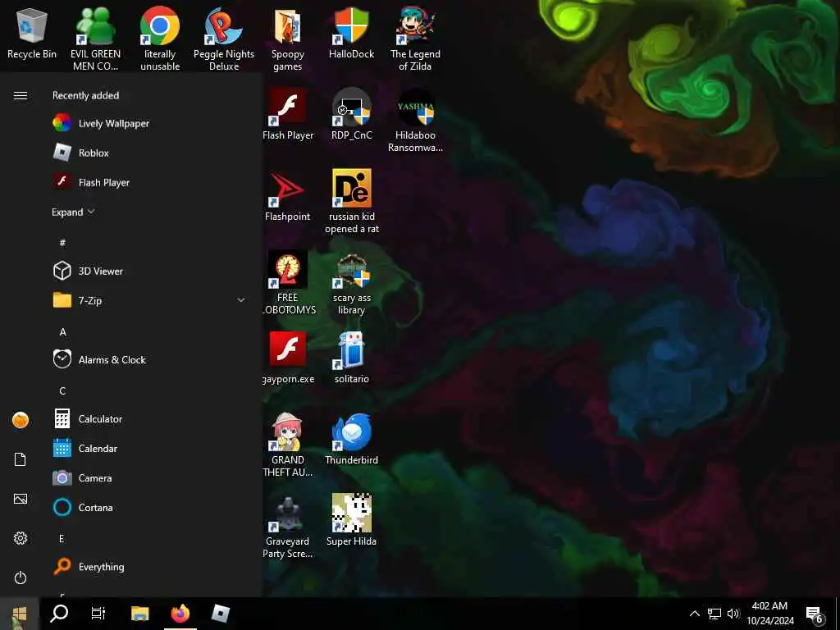This screenshot has height=630, width=840.
Task: Open the GRAND THEFT AU... shortcut
Action: (288, 445)
